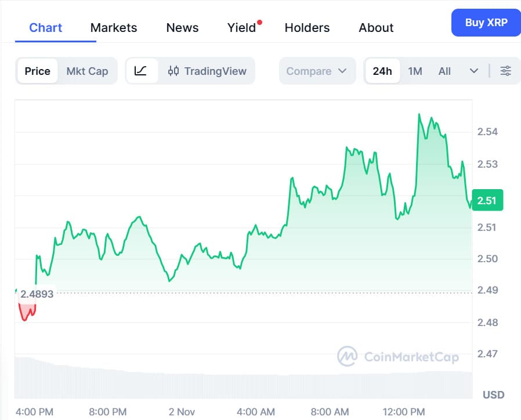Expand the Compare dropdown
Viewport: 521px width, 420px height.
[x=317, y=71]
